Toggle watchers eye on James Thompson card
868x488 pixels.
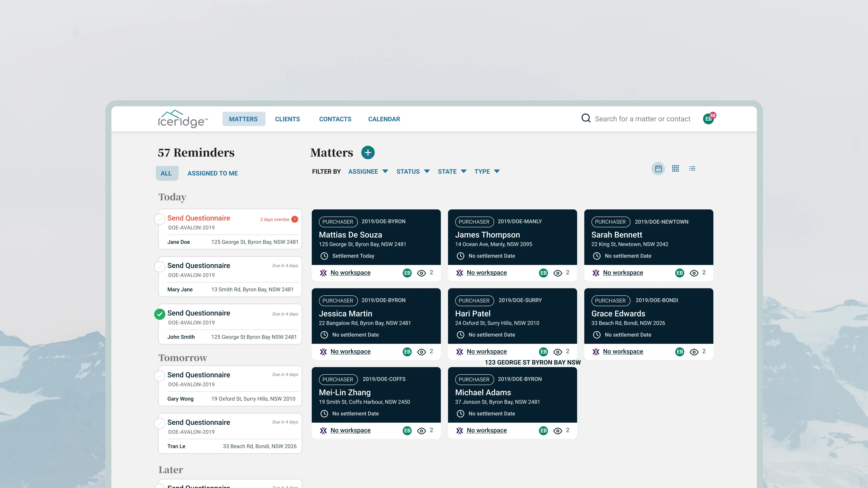pos(558,273)
